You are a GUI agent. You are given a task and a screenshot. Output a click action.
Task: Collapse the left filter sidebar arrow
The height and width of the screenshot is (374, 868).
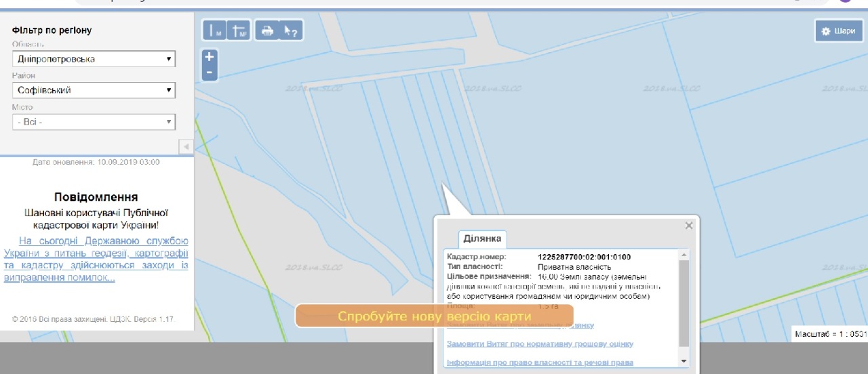tap(186, 146)
